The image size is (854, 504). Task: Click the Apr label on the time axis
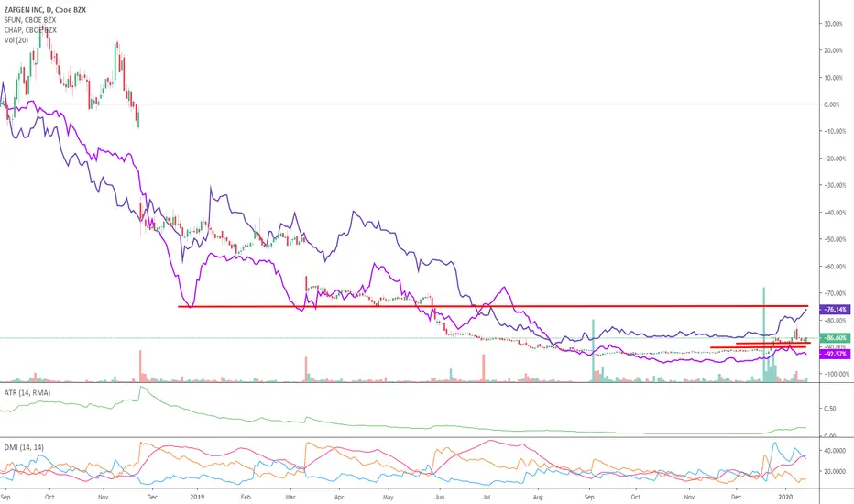[339, 497]
